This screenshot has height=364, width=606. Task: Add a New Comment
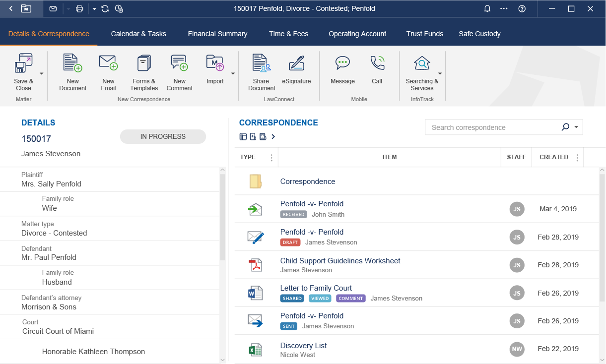[x=179, y=72]
